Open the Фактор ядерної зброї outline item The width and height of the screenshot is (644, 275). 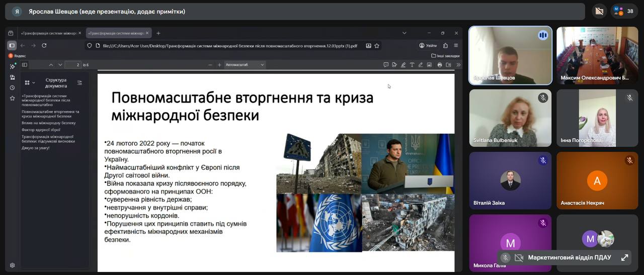pos(42,130)
